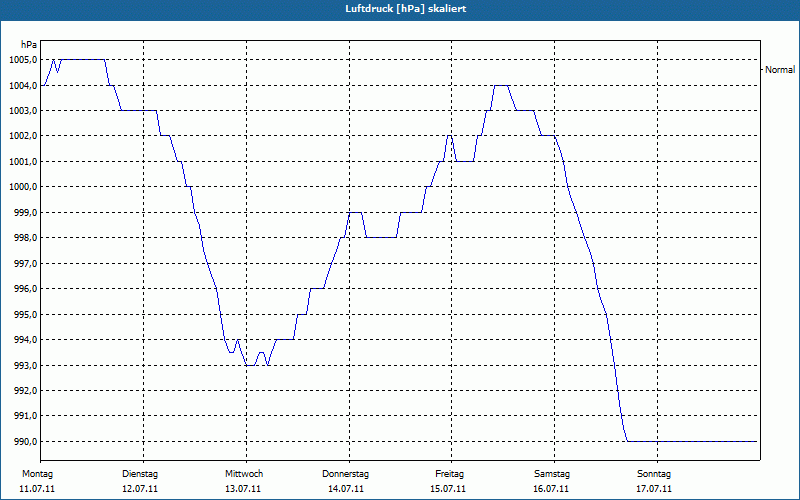Click the 999,0 axis value

point(25,212)
